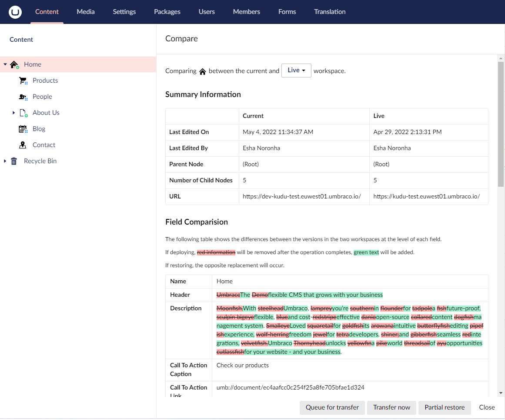Open the Live workspace dropdown

coord(296,70)
